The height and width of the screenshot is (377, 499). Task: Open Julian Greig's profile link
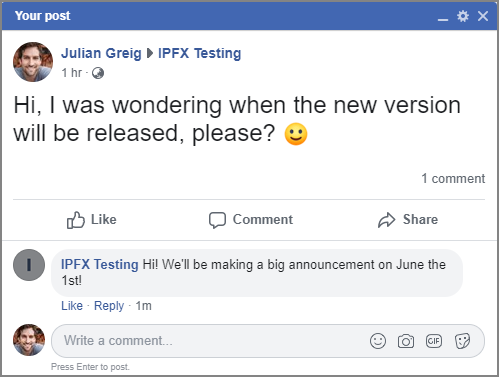point(101,53)
